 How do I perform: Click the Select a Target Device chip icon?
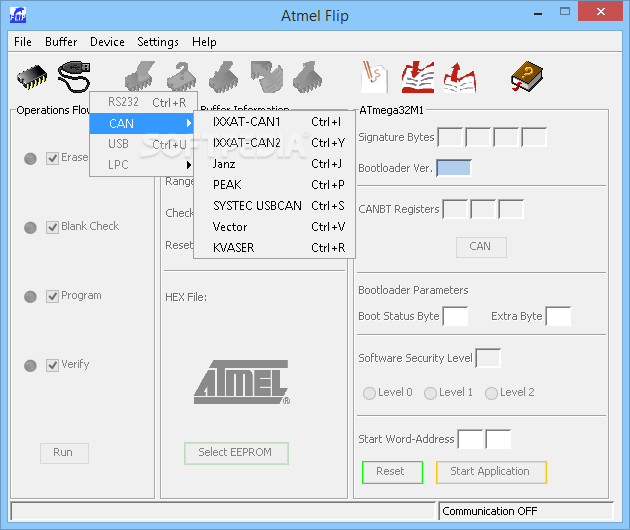click(x=32, y=77)
